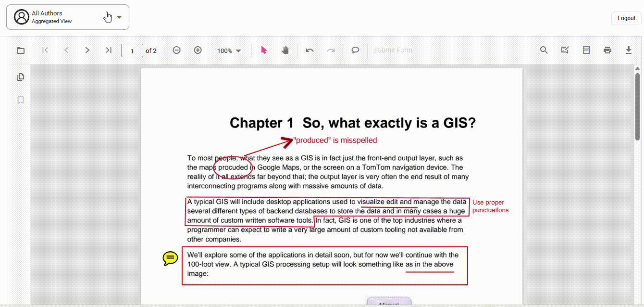Open the yellow sticky note comment
The width and height of the screenshot is (644, 307).
tap(171, 258)
